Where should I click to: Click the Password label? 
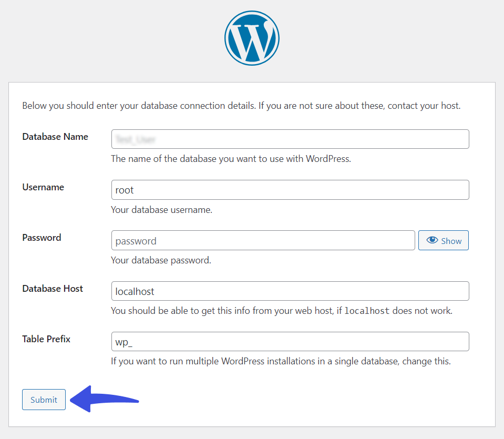(42, 238)
